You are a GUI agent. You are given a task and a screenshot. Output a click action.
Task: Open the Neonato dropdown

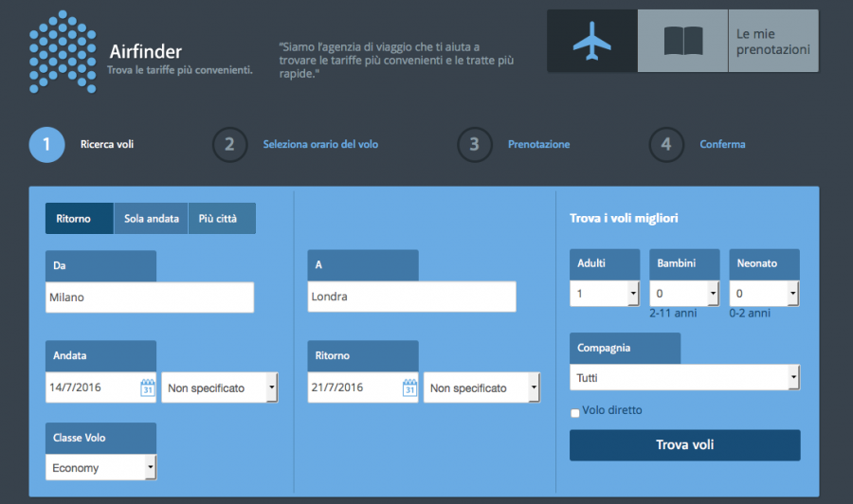pyautogui.click(x=764, y=294)
